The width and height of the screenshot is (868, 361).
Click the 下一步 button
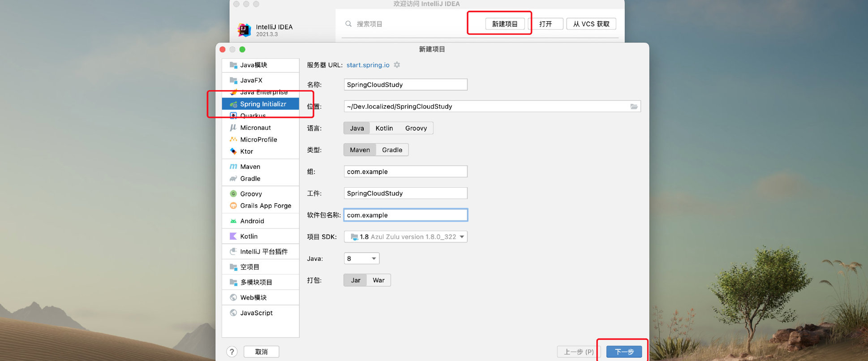click(x=624, y=352)
